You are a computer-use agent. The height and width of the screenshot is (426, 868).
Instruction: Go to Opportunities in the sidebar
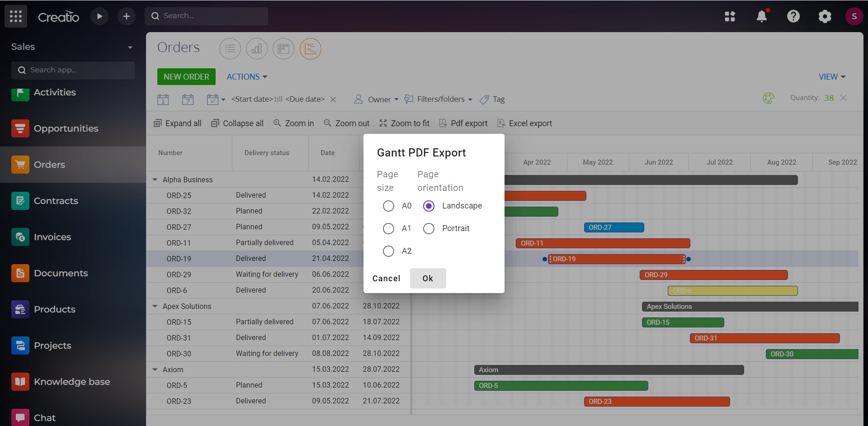tap(66, 128)
